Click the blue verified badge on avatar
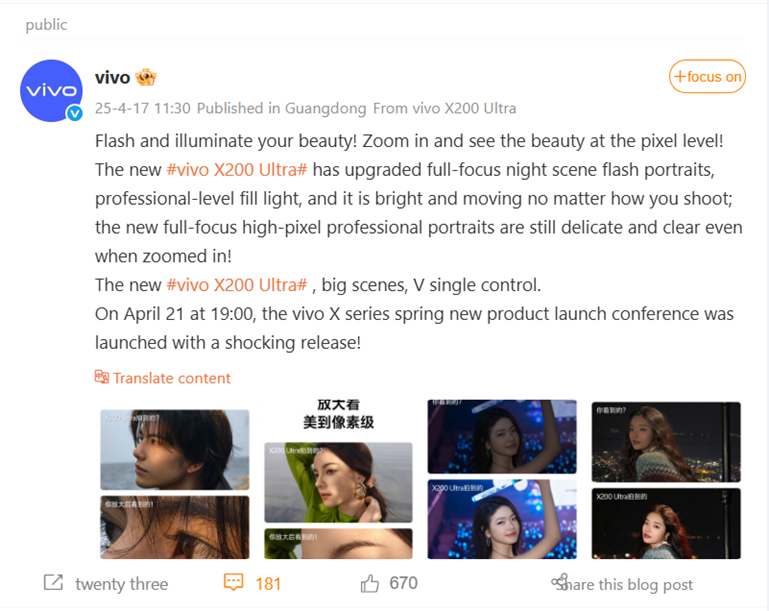 point(74,113)
